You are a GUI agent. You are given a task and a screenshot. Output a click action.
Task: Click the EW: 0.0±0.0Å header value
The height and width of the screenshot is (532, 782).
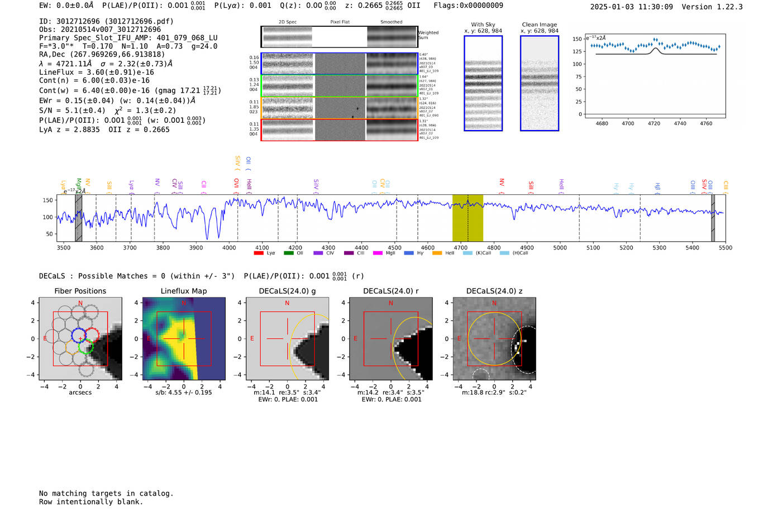pos(66,6)
